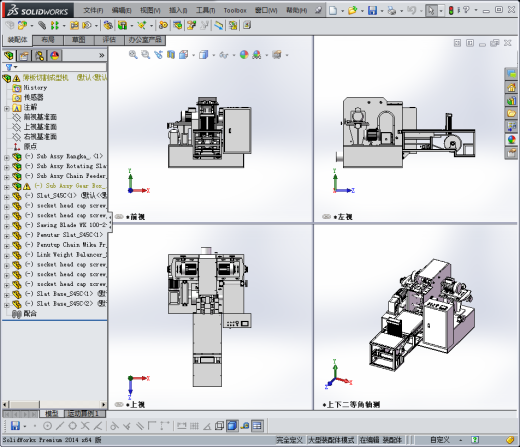This screenshot has height=447, width=520.
Task: Select the 前视基准面 front plane item
Action: 40,117
